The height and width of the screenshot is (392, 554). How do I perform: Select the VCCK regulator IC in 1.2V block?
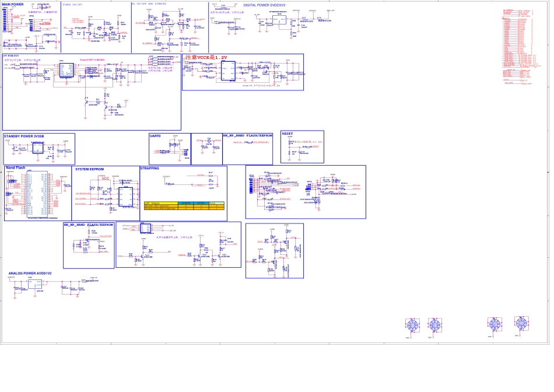click(228, 71)
